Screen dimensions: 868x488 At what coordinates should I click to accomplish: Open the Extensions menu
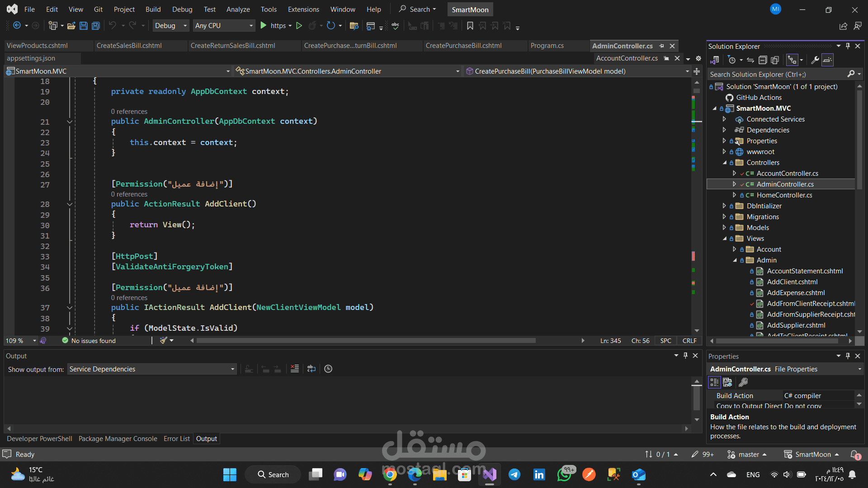coord(303,9)
